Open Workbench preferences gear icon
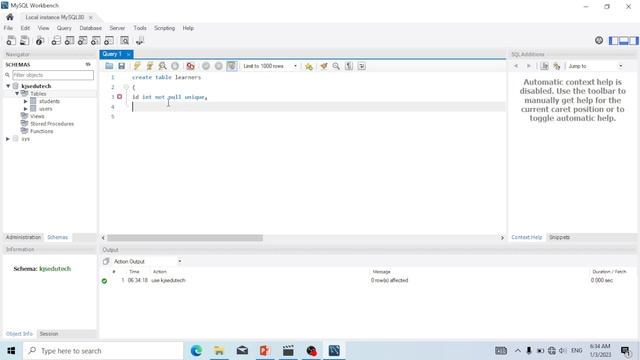 pyautogui.click(x=599, y=40)
